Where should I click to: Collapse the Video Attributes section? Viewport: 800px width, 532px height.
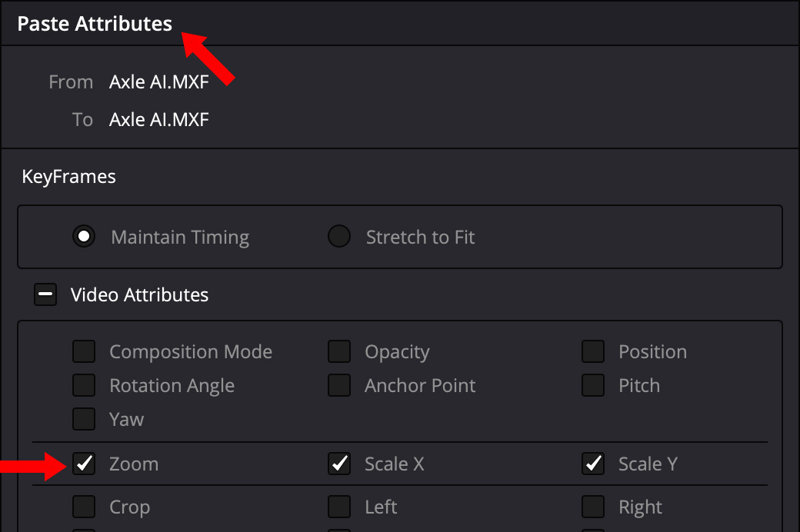pos(45,295)
